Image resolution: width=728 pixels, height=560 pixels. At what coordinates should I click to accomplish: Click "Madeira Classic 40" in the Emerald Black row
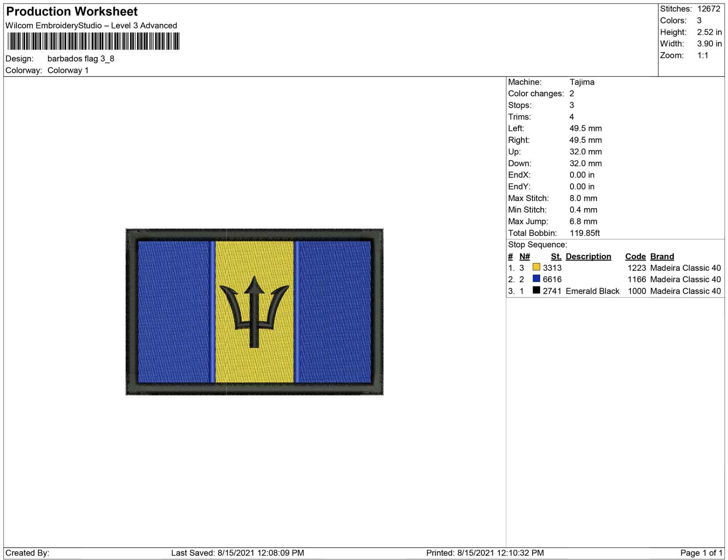click(x=686, y=291)
